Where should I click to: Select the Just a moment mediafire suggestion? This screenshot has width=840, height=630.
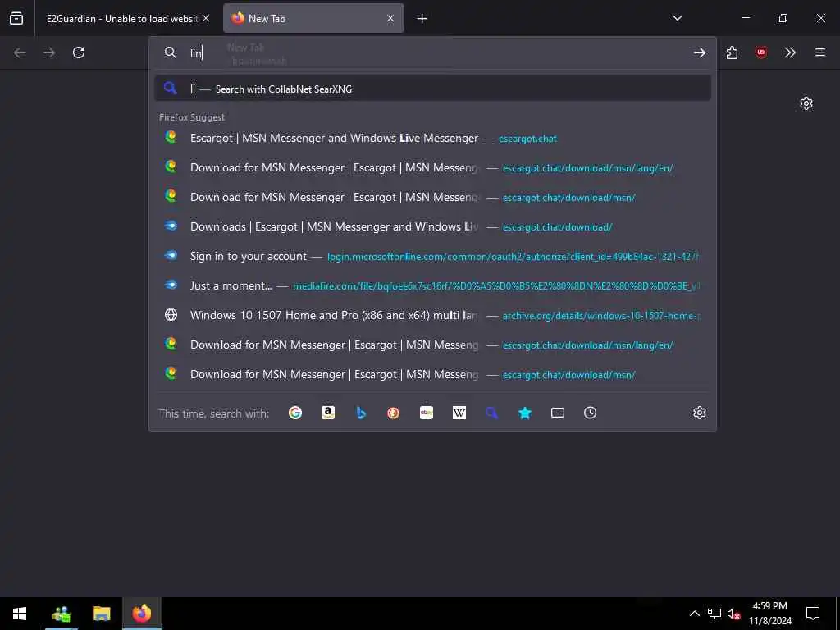[432, 285]
